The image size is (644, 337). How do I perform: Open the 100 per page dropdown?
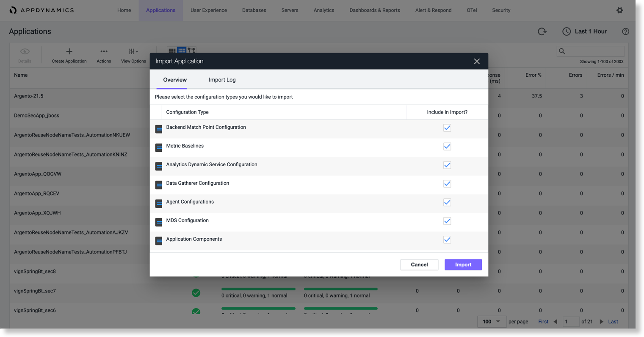491,322
